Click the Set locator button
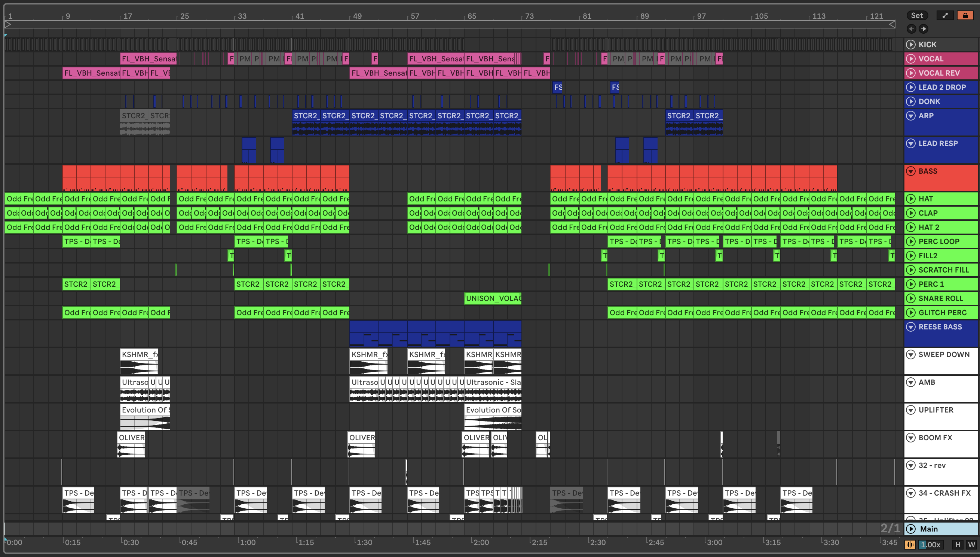The height and width of the screenshot is (557, 980). click(x=917, y=15)
